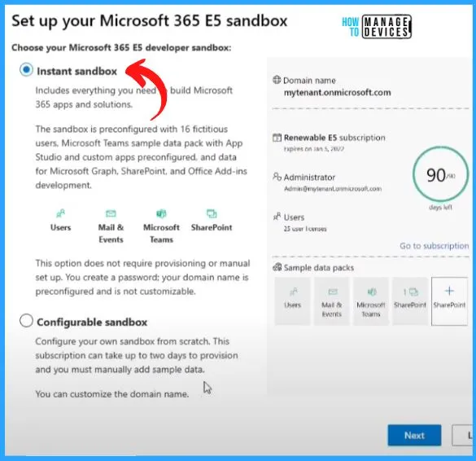
Task: Click the Instant sandbox label
Action: pyautogui.click(x=76, y=71)
